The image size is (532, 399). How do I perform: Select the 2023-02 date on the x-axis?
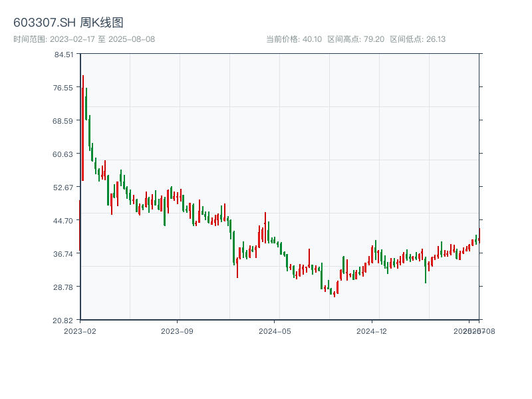point(80,331)
